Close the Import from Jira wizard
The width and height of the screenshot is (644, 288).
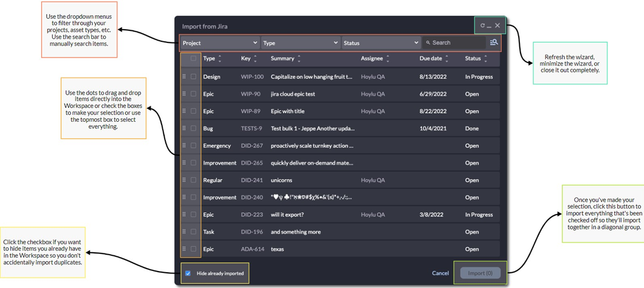click(x=498, y=25)
